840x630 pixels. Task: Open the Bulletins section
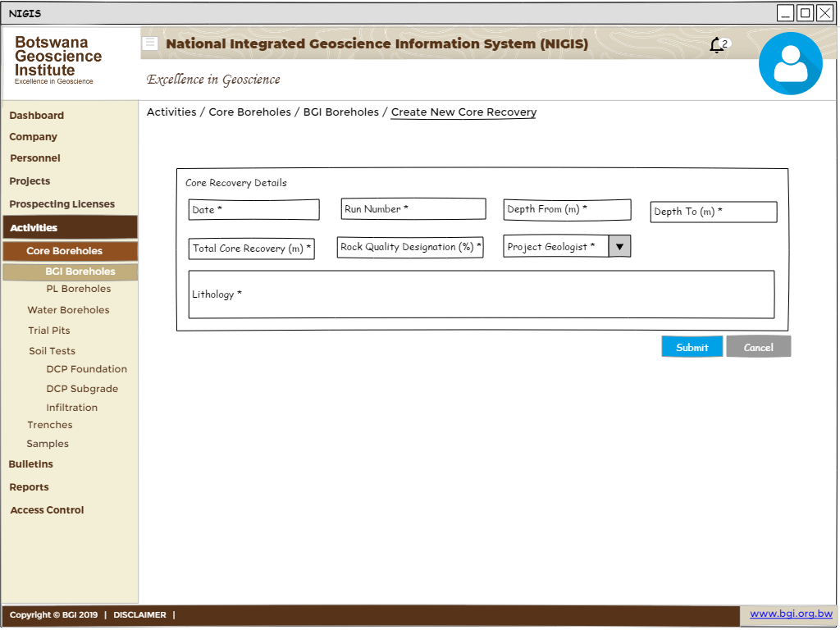pyautogui.click(x=30, y=463)
